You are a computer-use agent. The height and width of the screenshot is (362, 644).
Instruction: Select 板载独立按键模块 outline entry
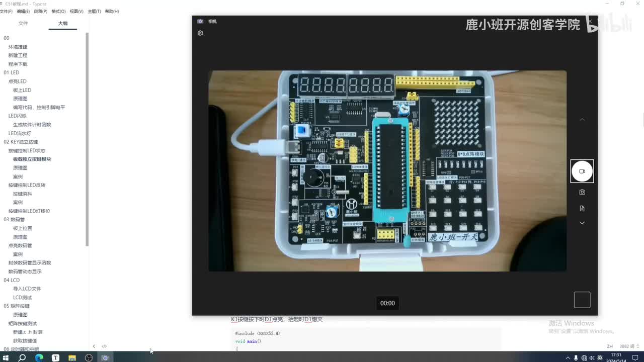click(32, 159)
